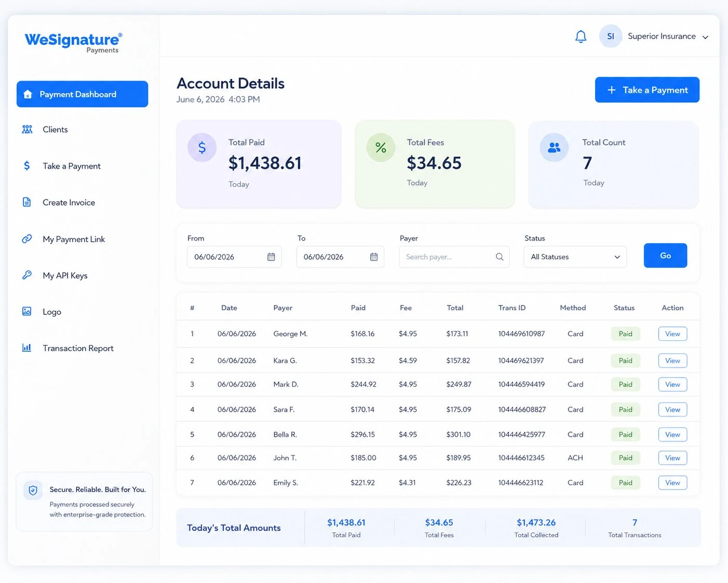View George M. transaction details
The height and width of the screenshot is (583, 728).
coord(672,334)
